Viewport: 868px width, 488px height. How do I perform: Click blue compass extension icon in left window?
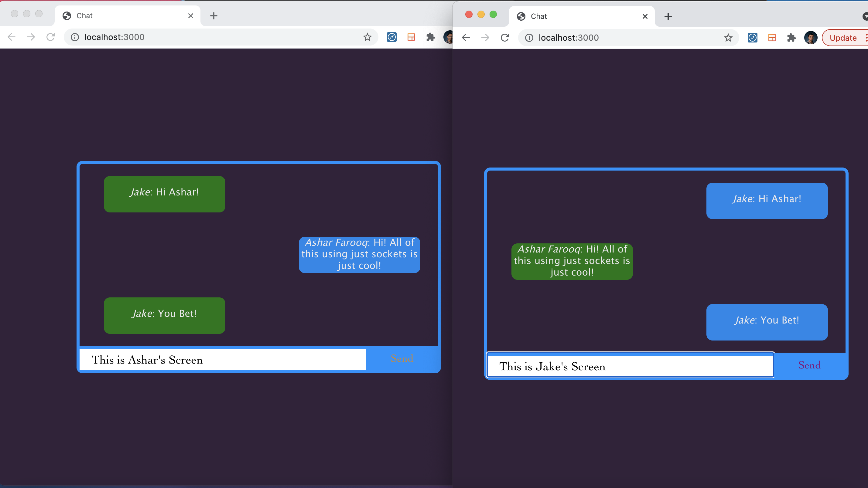click(391, 37)
